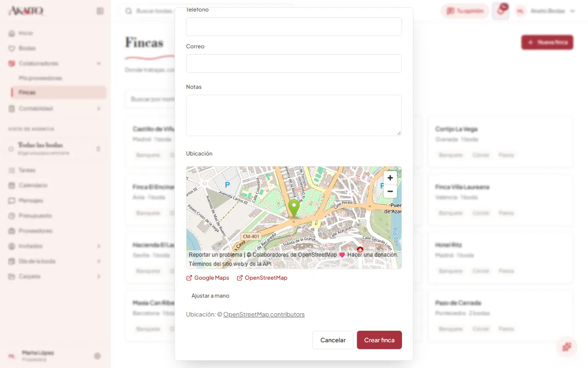The width and height of the screenshot is (588, 368).
Task: Expand the Invitados section chevron
Action: (x=99, y=246)
